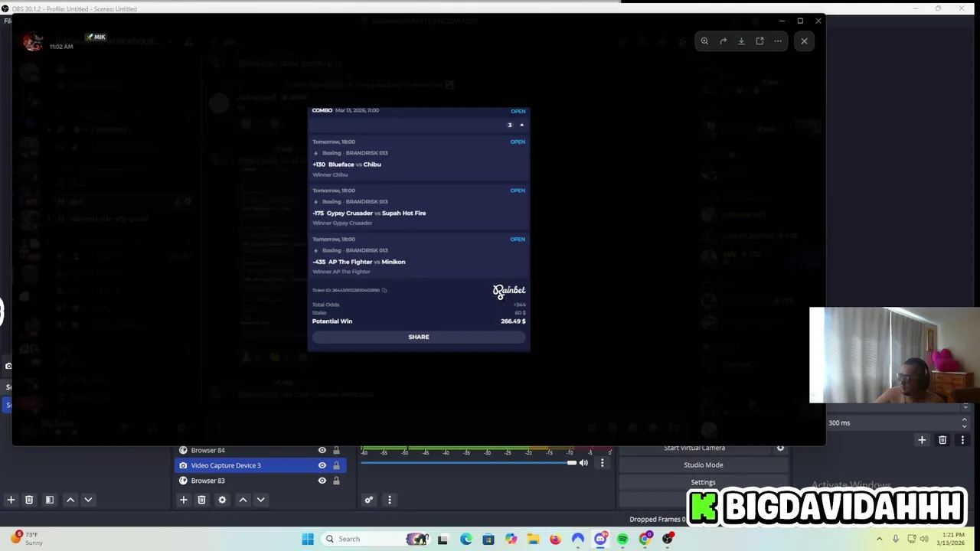Adjust the audio mixer volume slider
Image resolution: width=980 pixels, height=551 pixels.
(469, 462)
